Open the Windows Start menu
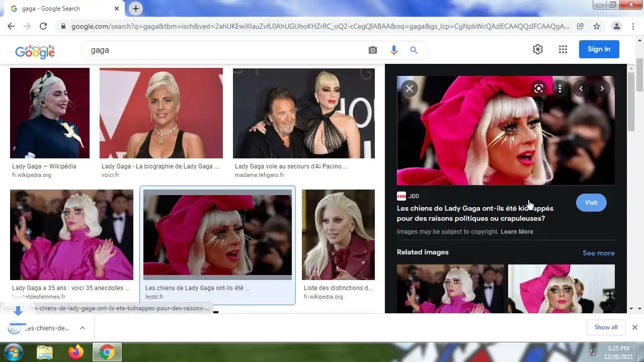644x362 pixels. pos(13,352)
